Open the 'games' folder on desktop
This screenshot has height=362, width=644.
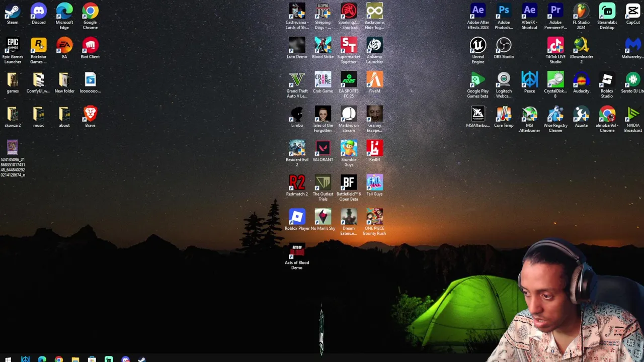click(x=13, y=80)
